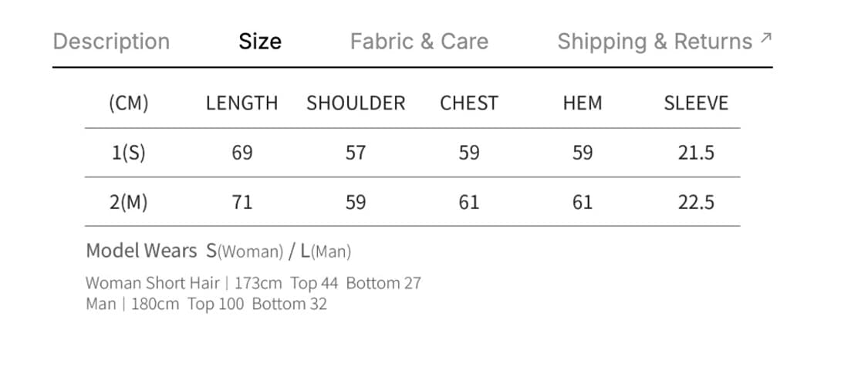Click the Model Wears size text

tap(218, 251)
